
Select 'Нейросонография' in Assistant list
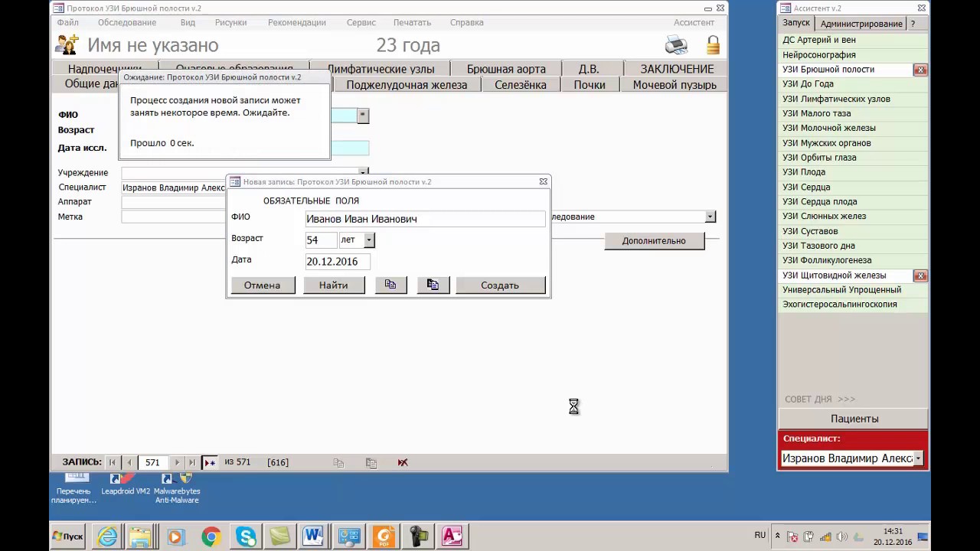point(854,55)
